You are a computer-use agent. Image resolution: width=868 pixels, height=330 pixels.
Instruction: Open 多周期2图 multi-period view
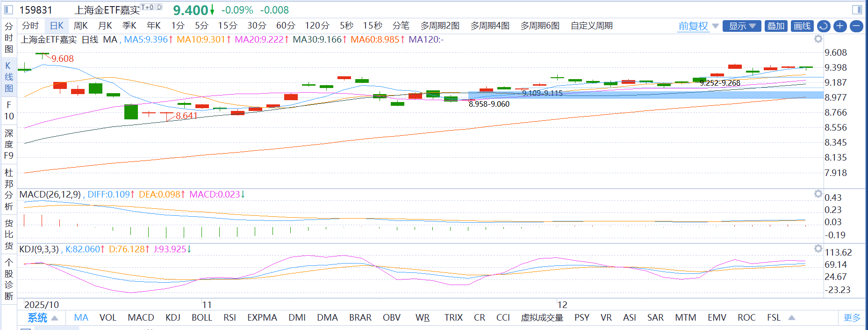(440, 26)
